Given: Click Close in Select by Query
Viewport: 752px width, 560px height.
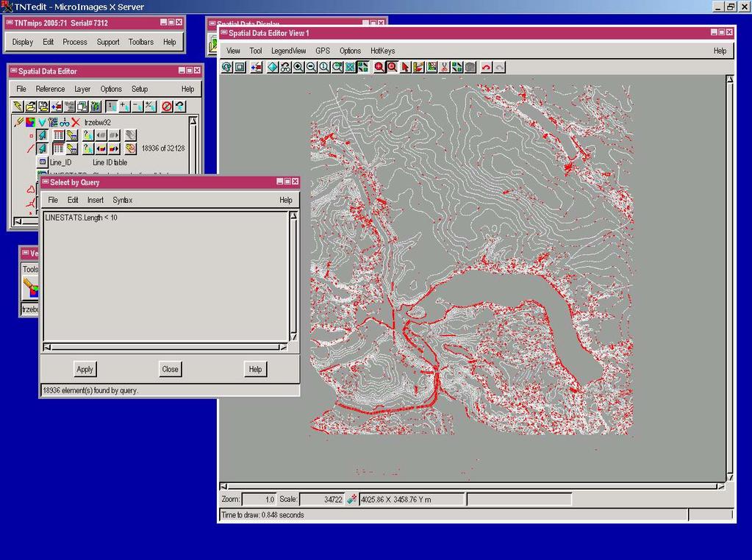Looking at the screenshot, I should coord(171,369).
